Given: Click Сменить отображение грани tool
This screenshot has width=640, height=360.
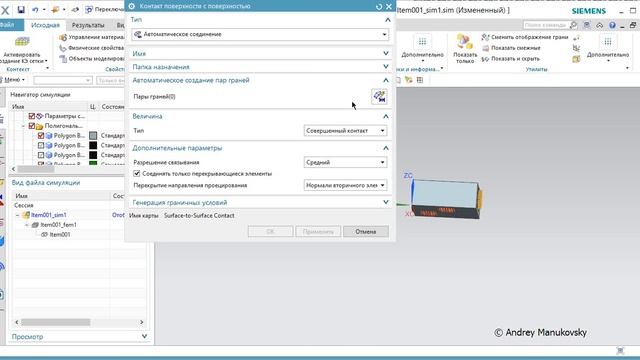Looking at the screenshot, I should pyautogui.click(x=525, y=37).
